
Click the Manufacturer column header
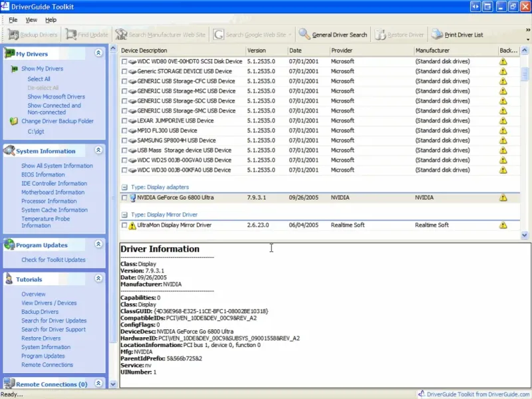[x=456, y=51]
